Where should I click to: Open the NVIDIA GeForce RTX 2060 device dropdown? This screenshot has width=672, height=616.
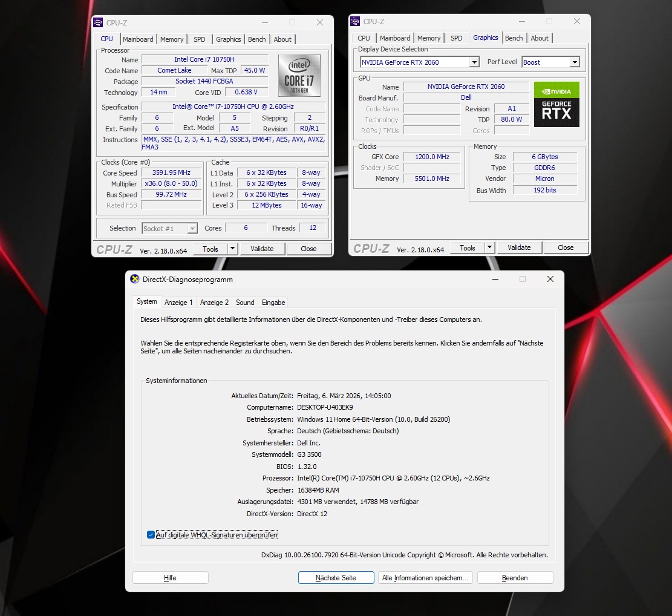click(x=474, y=62)
